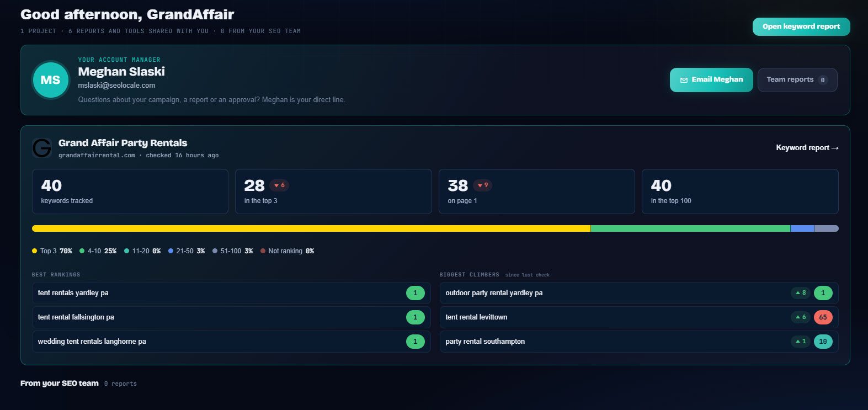
Task: Click the Grand Affair G logo icon
Action: click(x=42, y=148)
